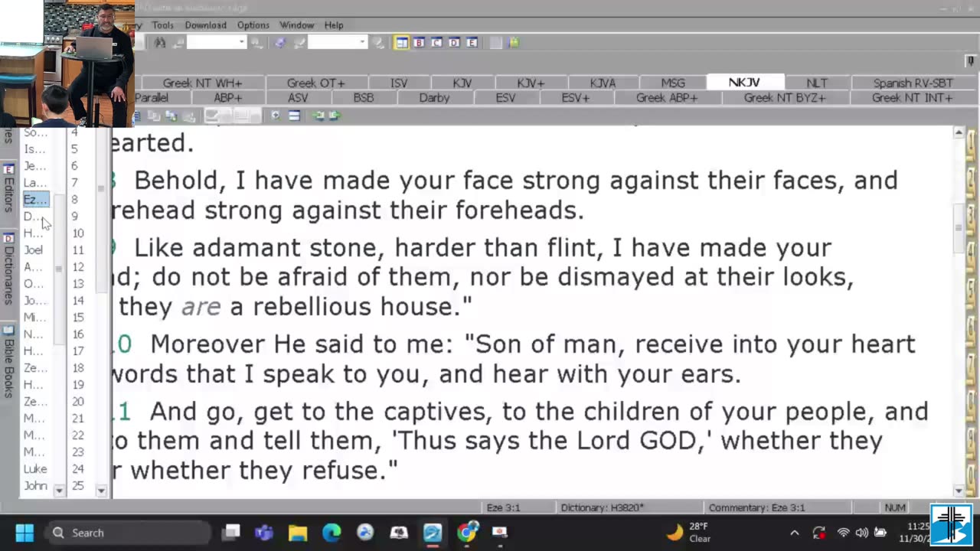Switch to the ABP+ Bible tab
This screenshot has height=551, width=980.
(x=227, y=98)
